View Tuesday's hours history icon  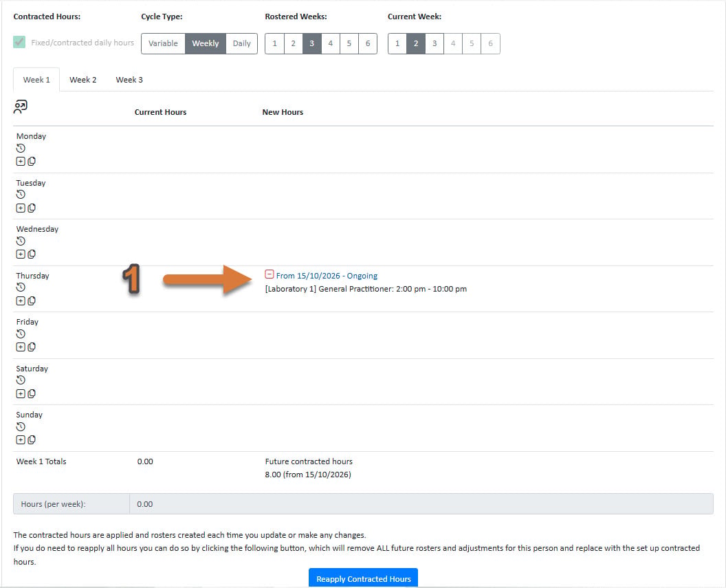tap(21, 195)
